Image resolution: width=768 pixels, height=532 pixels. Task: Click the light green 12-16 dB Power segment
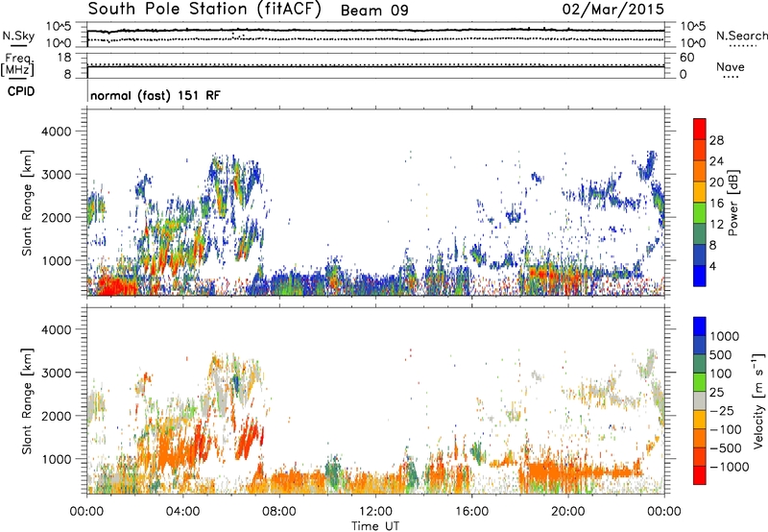700,213
